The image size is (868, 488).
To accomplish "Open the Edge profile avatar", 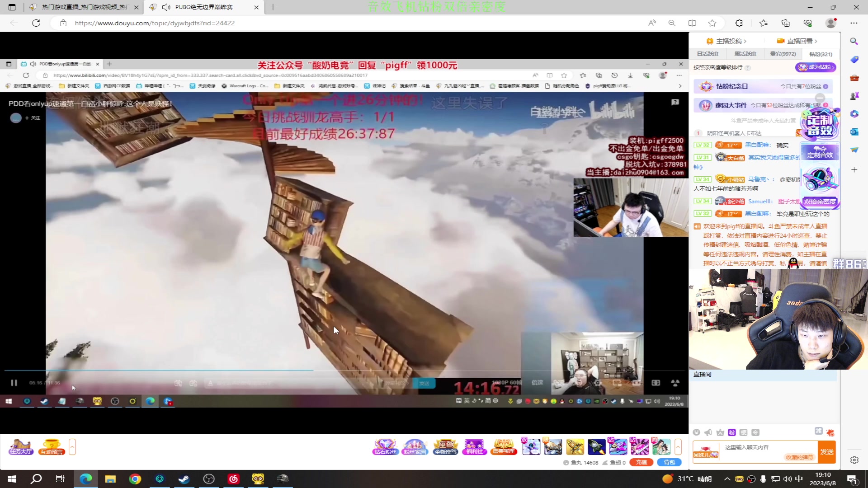I will [831, 23].
